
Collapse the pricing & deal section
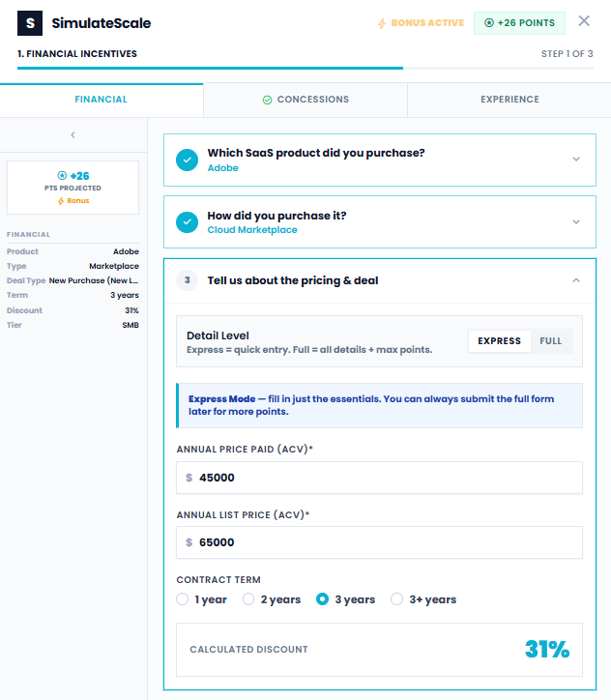[576, 280]
